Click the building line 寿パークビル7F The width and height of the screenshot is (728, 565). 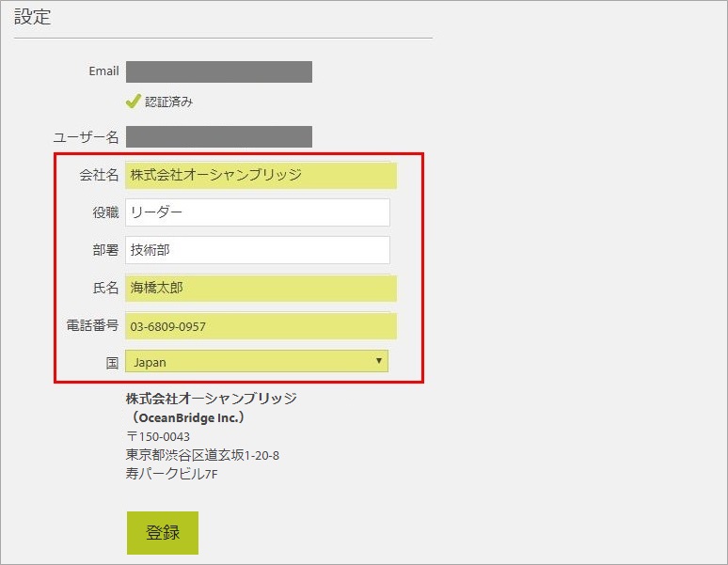[172, 474]
